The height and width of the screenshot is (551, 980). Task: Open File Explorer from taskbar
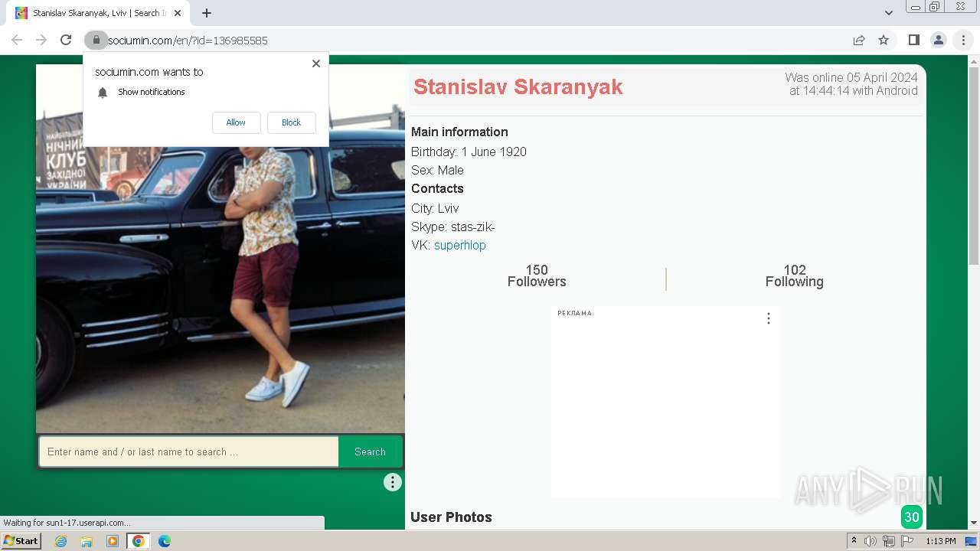[87, 541]
